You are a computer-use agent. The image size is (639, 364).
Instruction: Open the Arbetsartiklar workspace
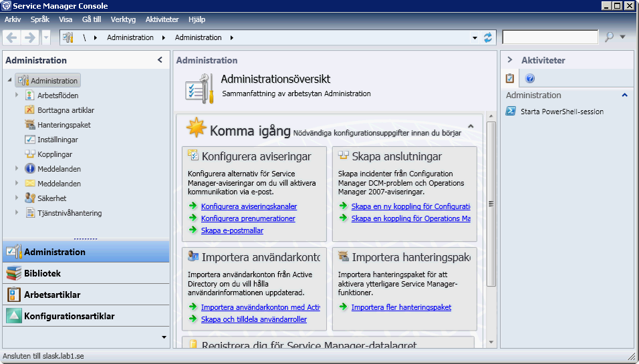(86, 295)
